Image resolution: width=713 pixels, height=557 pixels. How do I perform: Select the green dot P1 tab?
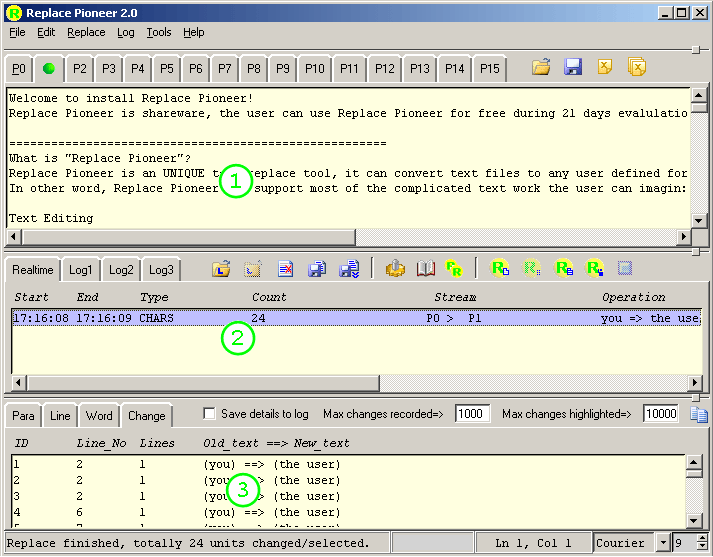click(x=49, y=69)
